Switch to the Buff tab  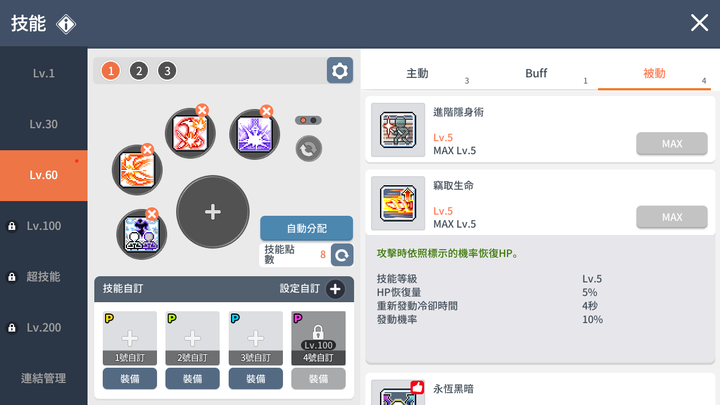538,73
